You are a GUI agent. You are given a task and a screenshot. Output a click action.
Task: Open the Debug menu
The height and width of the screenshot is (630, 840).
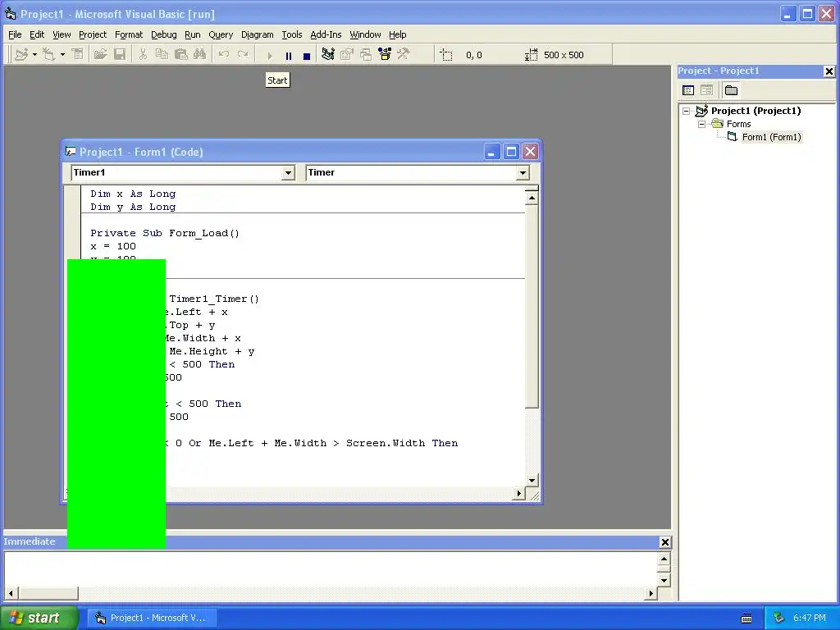[164, 34]
